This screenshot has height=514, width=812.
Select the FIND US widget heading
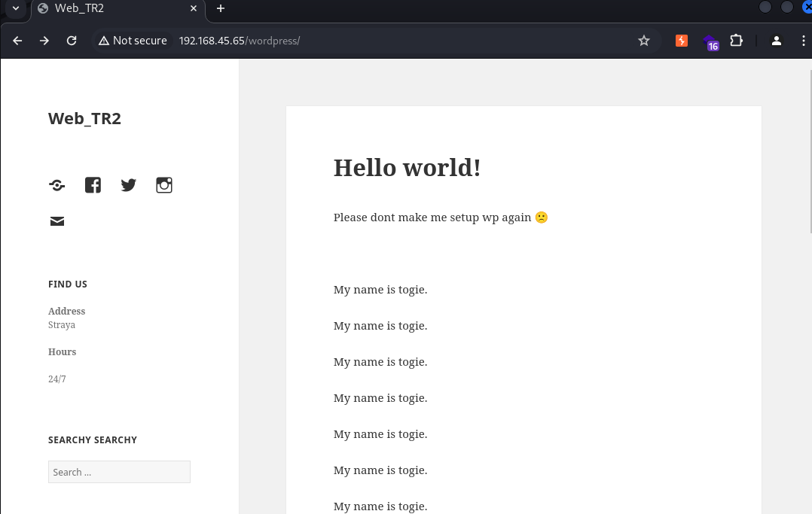(68, 284)
